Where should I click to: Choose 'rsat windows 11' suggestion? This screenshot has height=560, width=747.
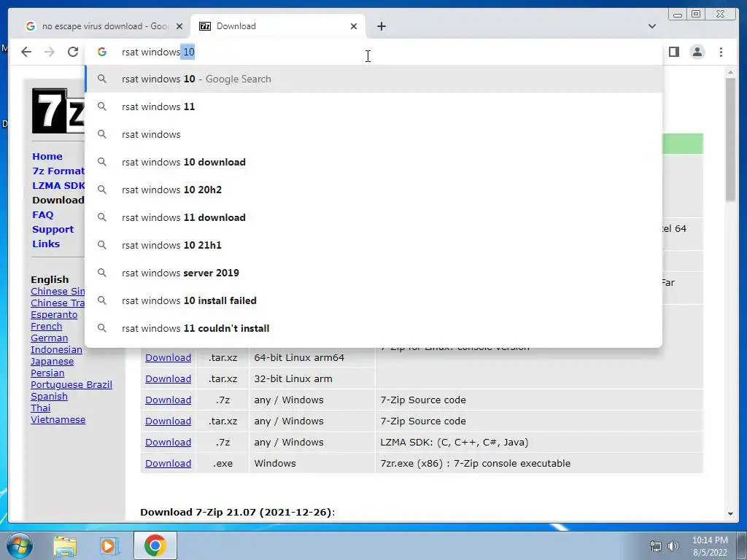click(x=373, y=106)
